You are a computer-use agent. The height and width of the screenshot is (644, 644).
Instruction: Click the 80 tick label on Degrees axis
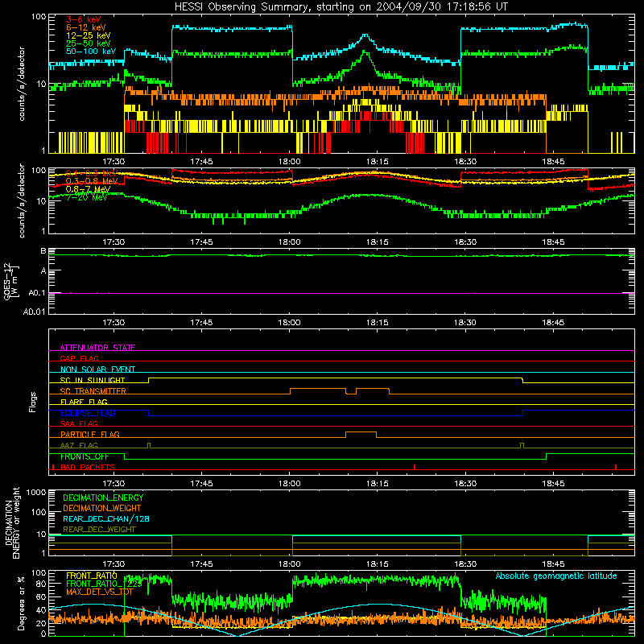(41, 584)
